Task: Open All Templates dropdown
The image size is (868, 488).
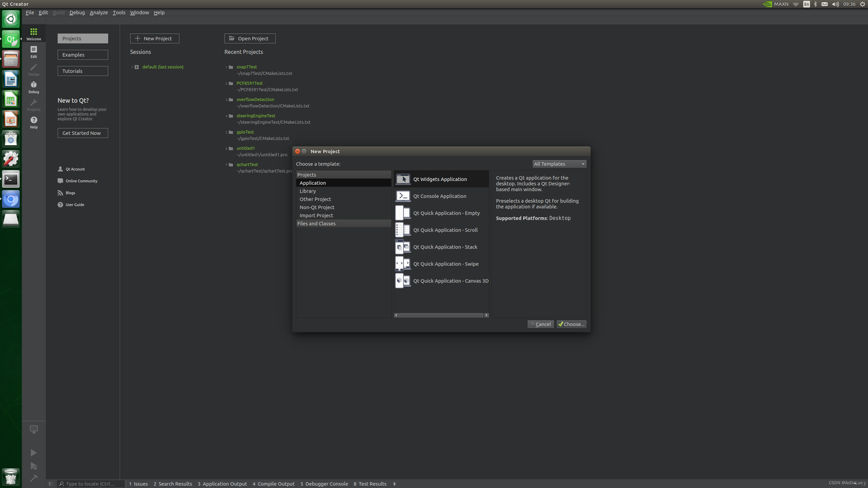Action: click(x=559, y=164)
